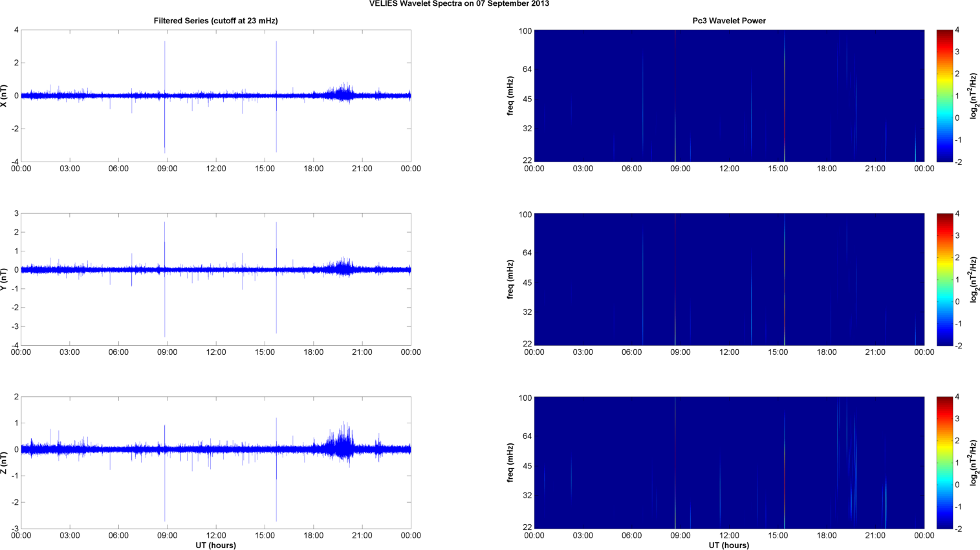The image size is (980, 550).
Task: Click the '0' tick on the Y wavelet colorbar
Action: (957, 302)
